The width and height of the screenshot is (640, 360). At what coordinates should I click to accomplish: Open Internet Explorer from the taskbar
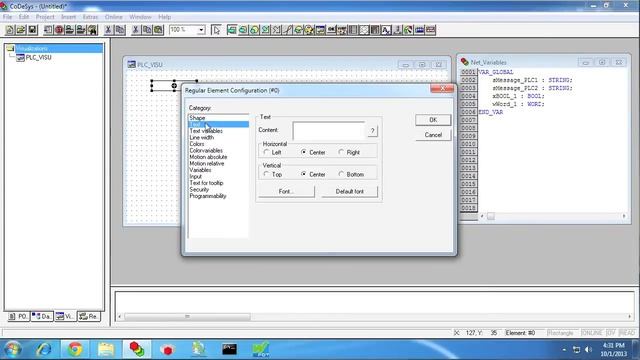click(x=44, y=349)
